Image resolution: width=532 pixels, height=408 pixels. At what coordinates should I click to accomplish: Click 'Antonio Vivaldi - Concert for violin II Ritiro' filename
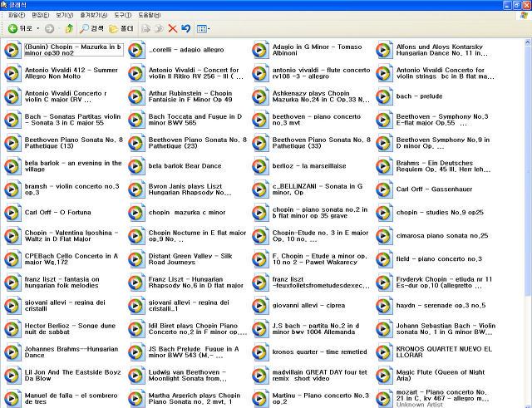pyautogui.click(x=196, y=73)
